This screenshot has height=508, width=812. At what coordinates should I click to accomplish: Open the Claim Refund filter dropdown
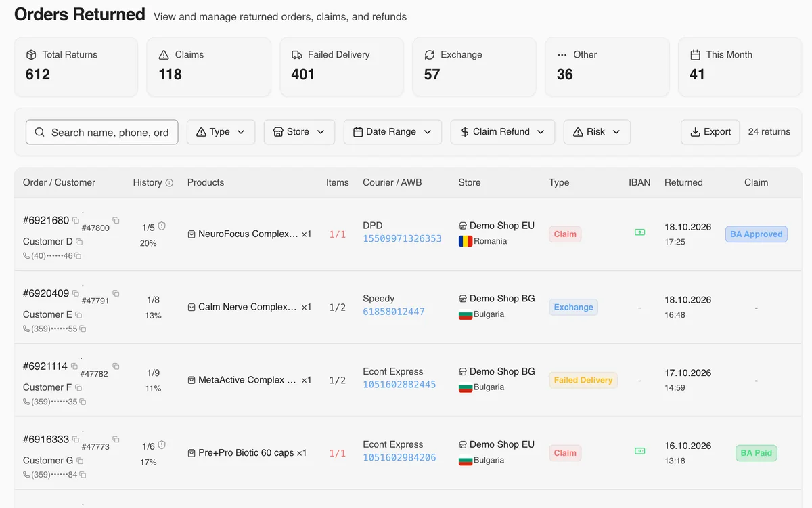[x=503, y=132]
